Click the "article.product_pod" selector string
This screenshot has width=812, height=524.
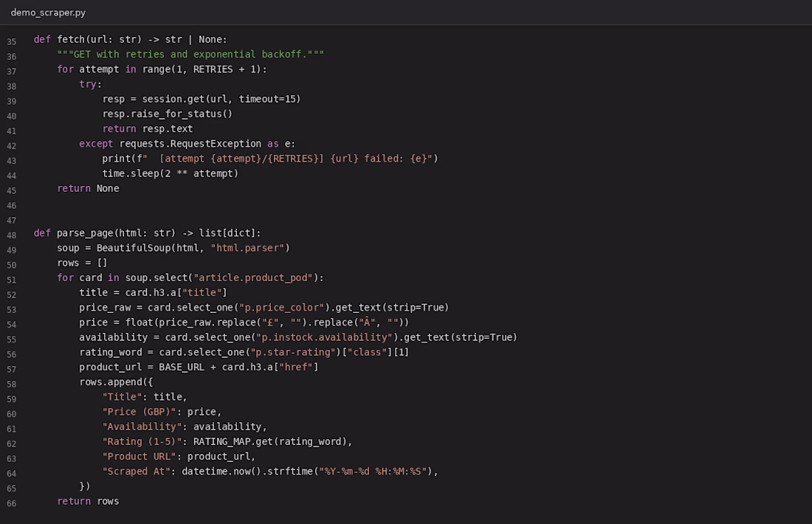point(253,278)
